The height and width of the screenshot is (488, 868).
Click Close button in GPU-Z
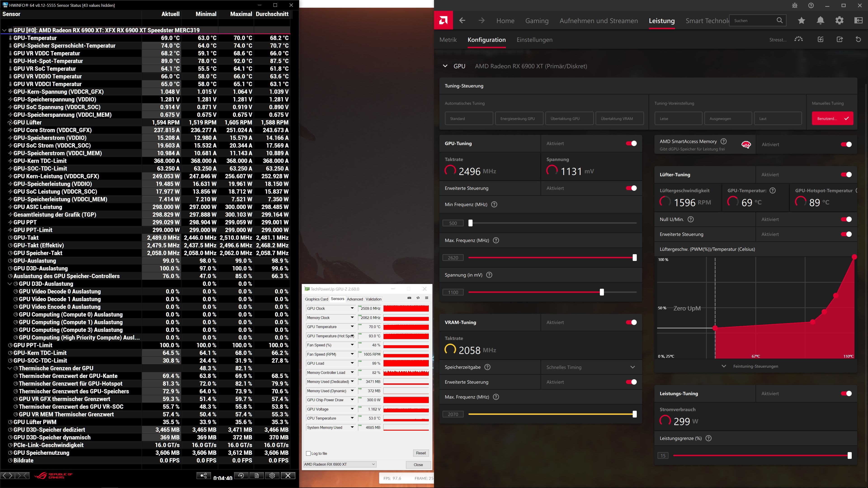tap(418, 465)
